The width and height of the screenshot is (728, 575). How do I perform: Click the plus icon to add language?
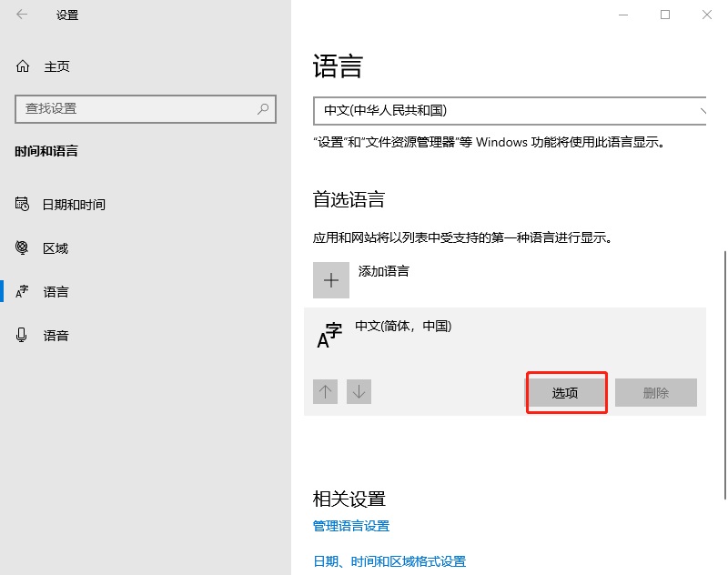click(x=331, y=280)
